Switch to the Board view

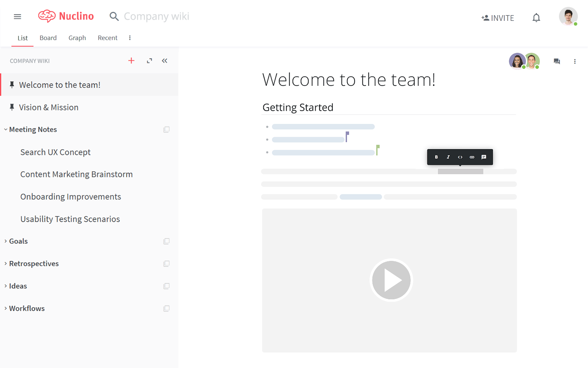pos(48,38)
